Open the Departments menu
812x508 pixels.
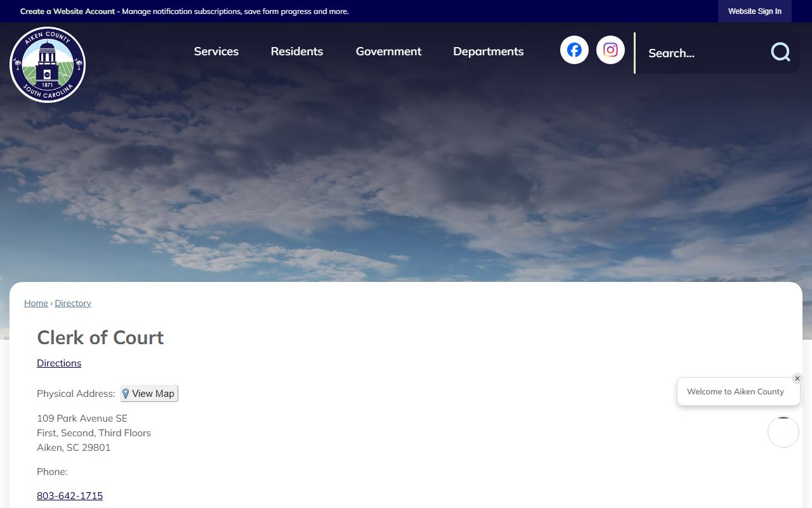coord(488,51)
